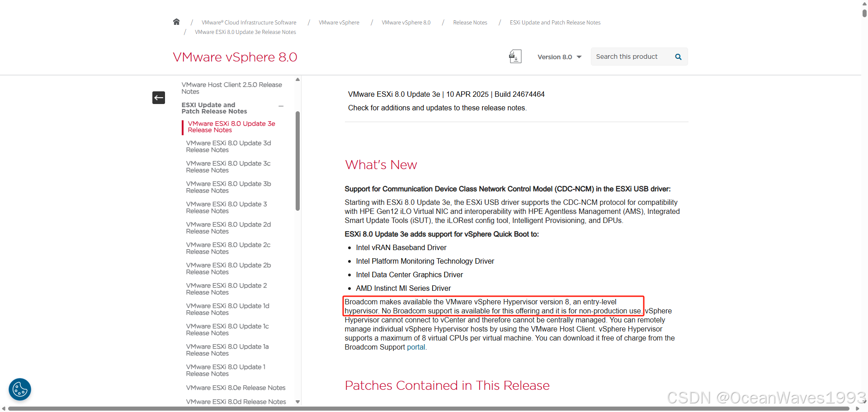The width and height of the screenshot is (868, 412).
Task: Click 'Check for additions and updates' text
Action: pyautogui.click(x=437, y=108)
